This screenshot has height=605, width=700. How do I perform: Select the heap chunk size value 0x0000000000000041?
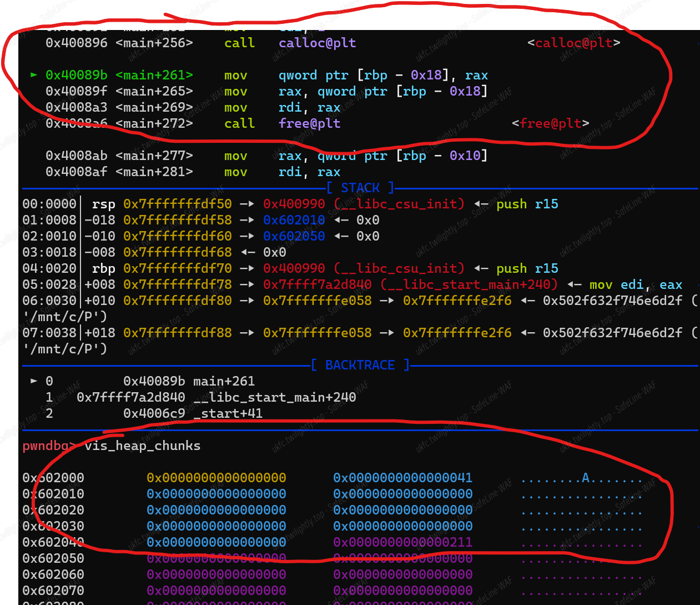(402, 478)
